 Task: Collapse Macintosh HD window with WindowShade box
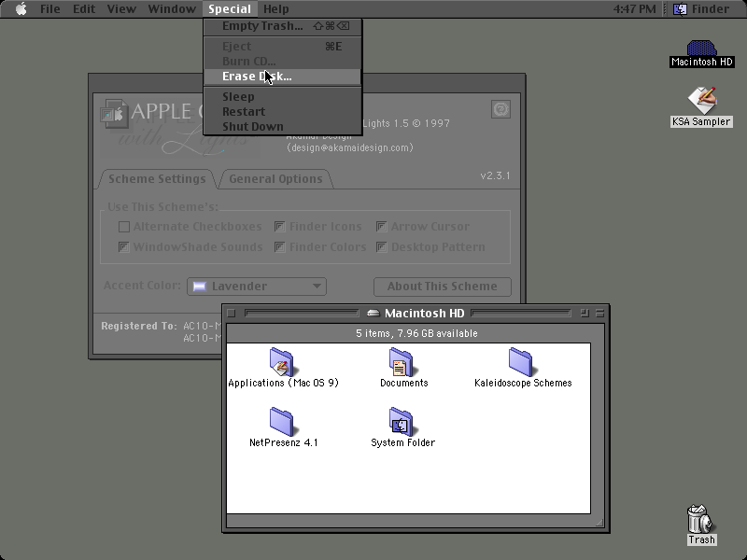point(599,313)
